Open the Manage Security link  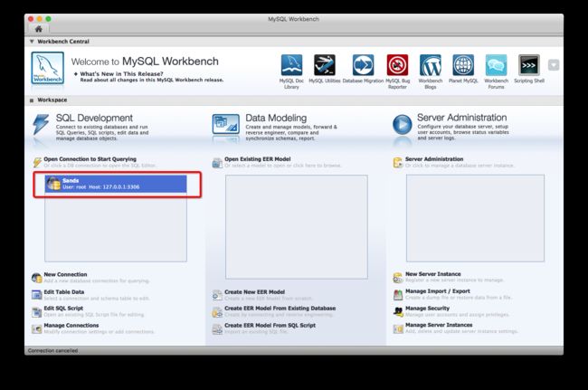tap(428, 309)
